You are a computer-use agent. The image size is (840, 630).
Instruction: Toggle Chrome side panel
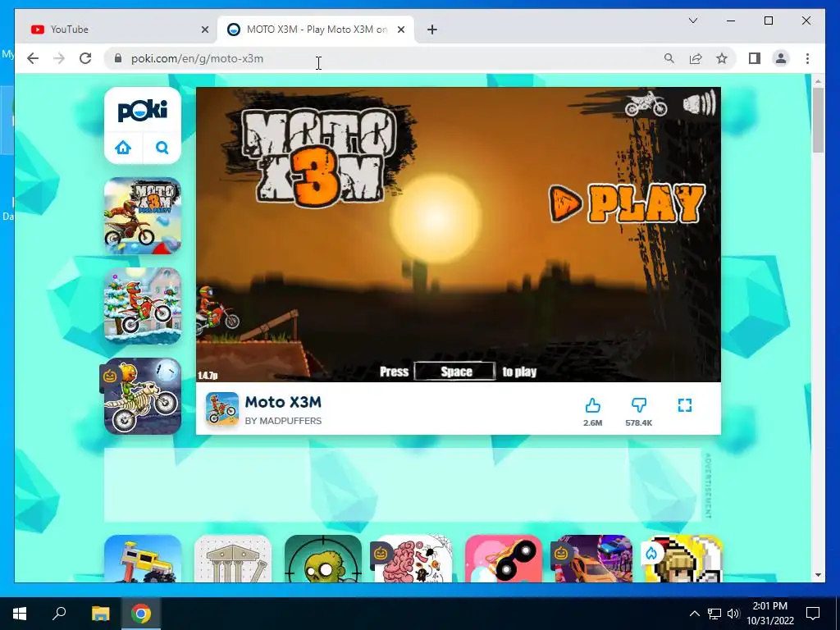(755, 58)
